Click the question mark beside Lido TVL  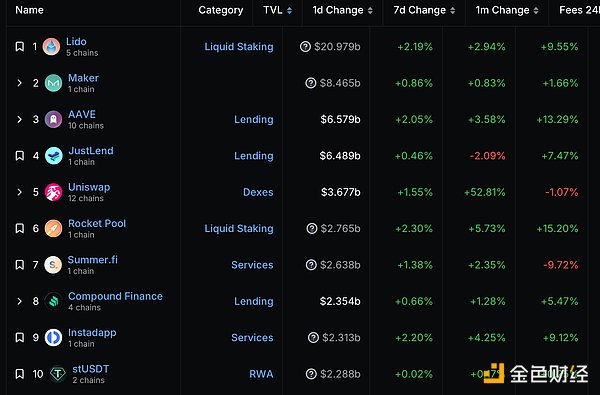pos(305,47)
